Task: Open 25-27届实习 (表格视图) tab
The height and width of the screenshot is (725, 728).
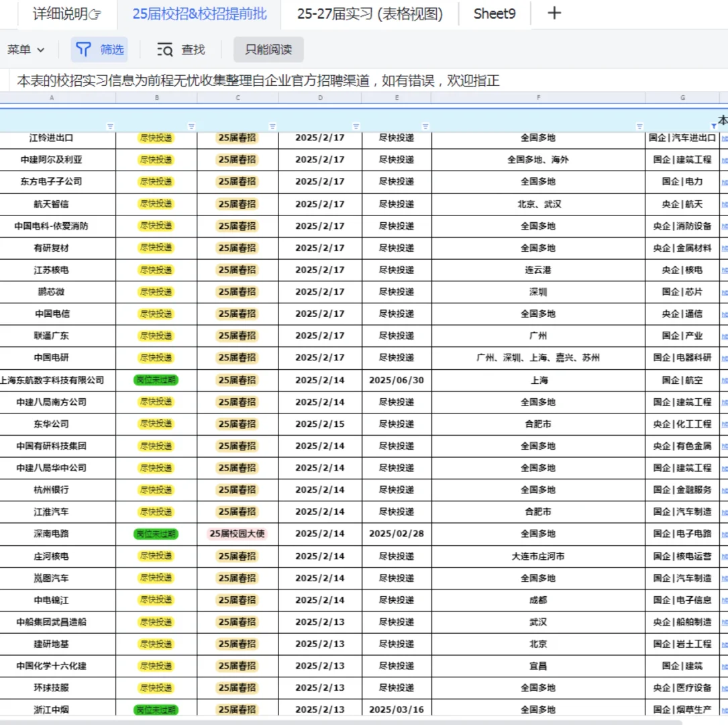Action: (370, 14)
